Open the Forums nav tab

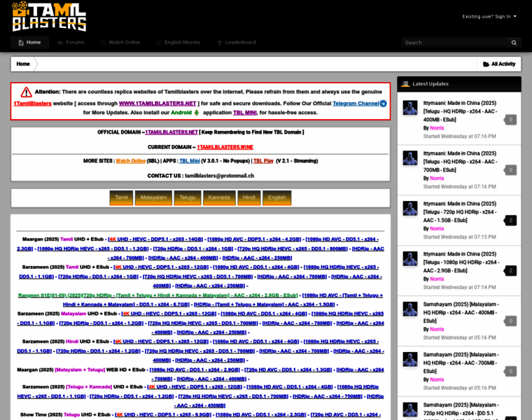(71, 43)
